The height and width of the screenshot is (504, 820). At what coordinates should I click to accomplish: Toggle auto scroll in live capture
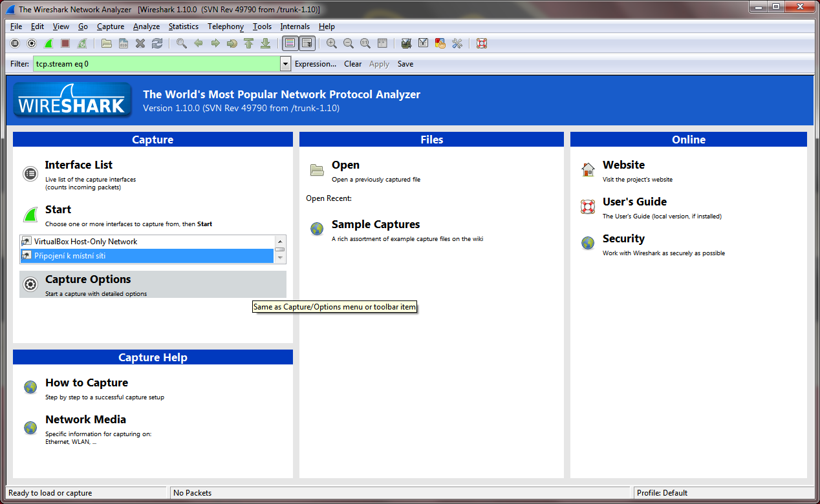(307, 43)
